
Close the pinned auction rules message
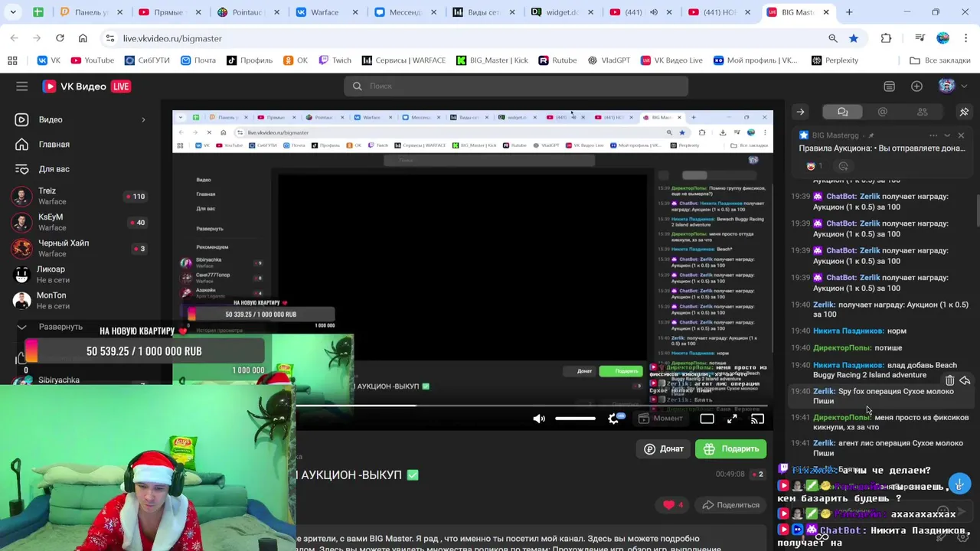[961, 135]
